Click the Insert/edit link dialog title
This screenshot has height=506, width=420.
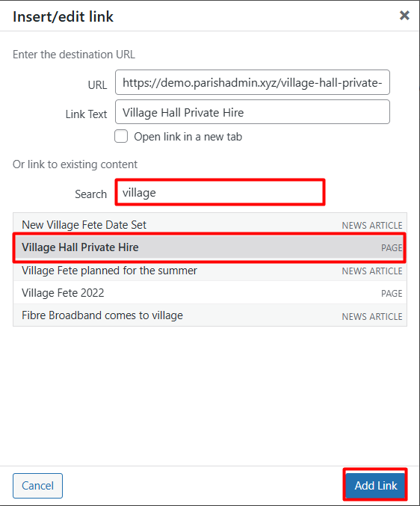point(63,16)
